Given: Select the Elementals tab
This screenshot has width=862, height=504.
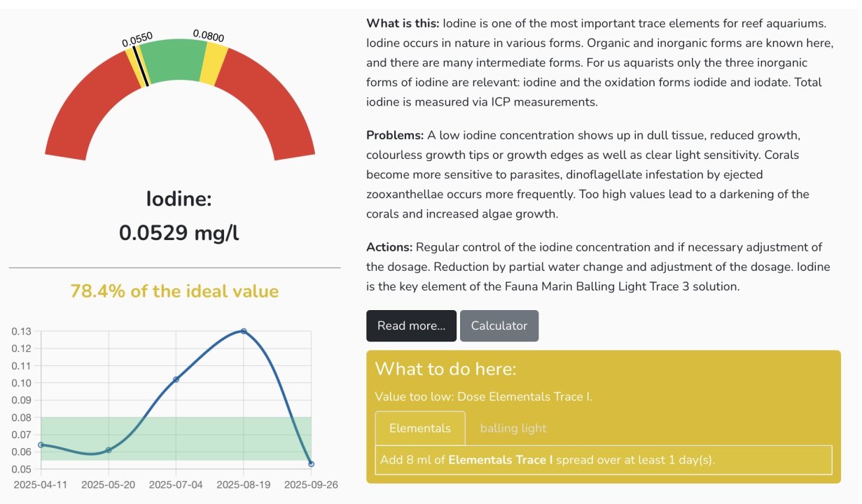Looking at the screenshot, I should tap(419, 428).
